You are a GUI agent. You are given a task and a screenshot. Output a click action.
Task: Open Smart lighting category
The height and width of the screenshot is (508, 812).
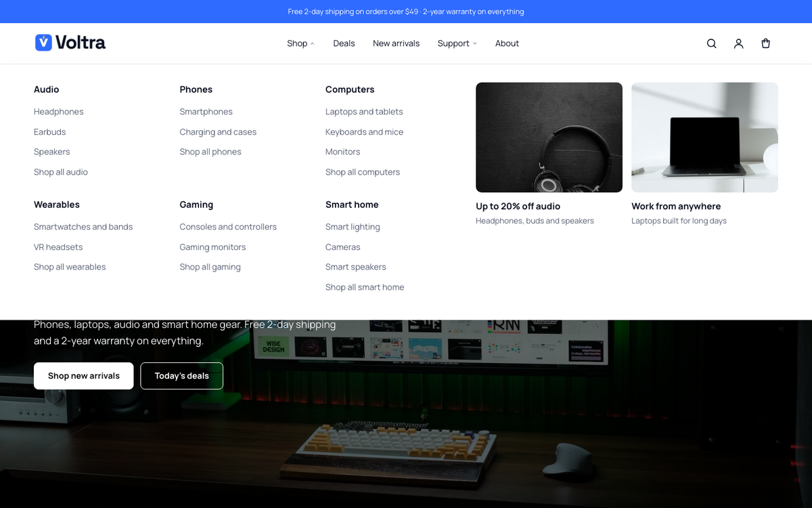tap(353, 227)
